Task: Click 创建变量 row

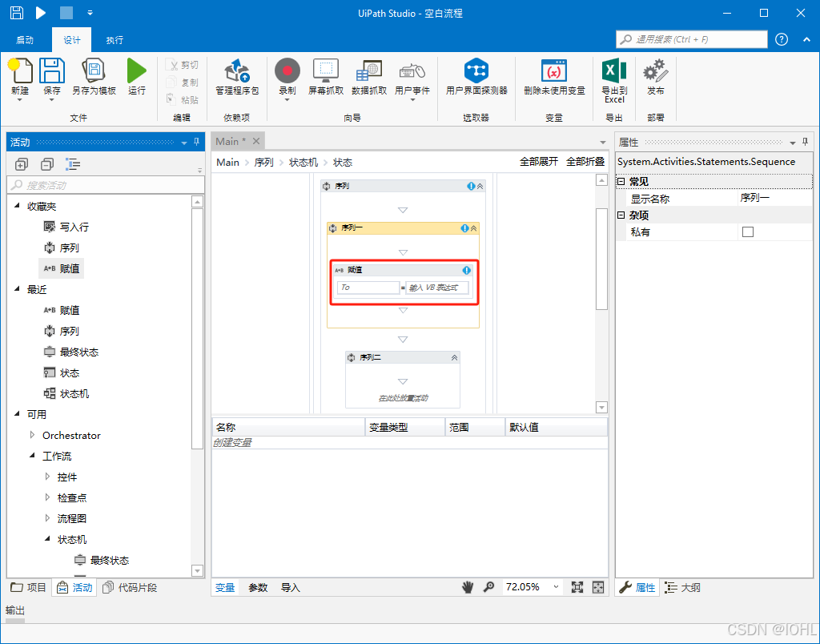Action: (409, 443)
